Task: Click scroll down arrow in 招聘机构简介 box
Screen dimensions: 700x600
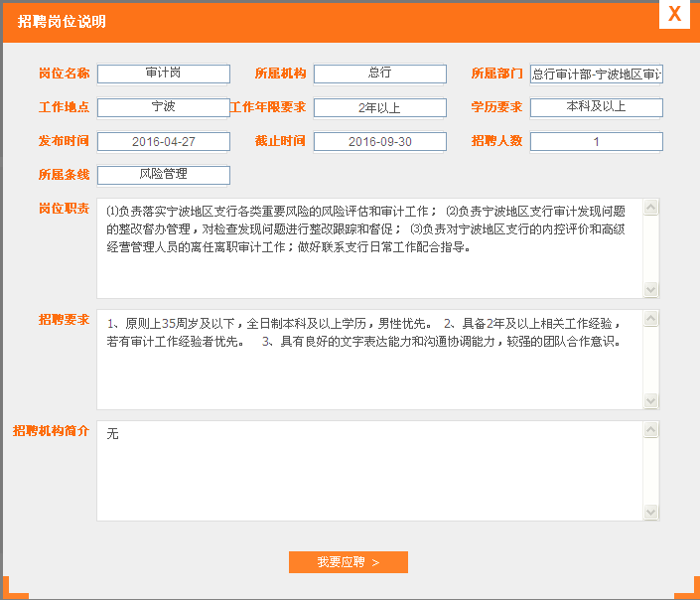Action: (x=651, y=512)
